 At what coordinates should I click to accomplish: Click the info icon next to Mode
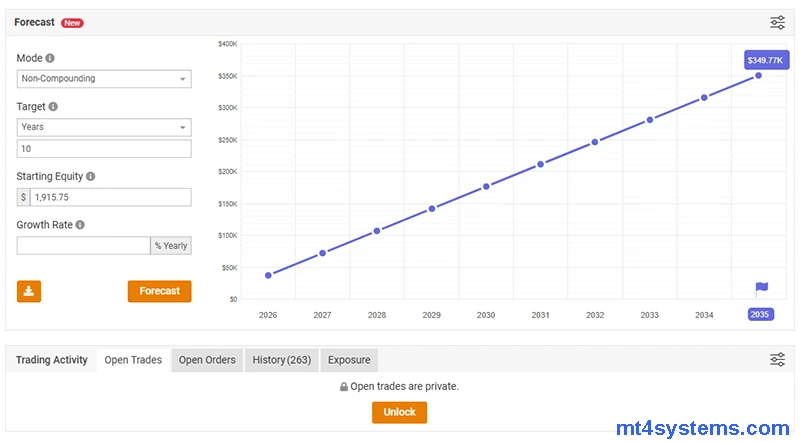[x=50, y=58]
